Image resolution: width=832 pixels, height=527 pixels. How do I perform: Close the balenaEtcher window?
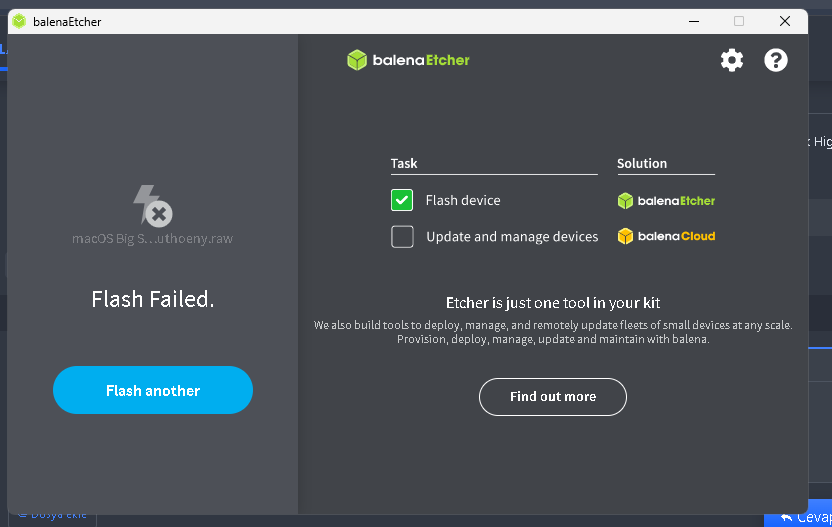coord(785,21)
